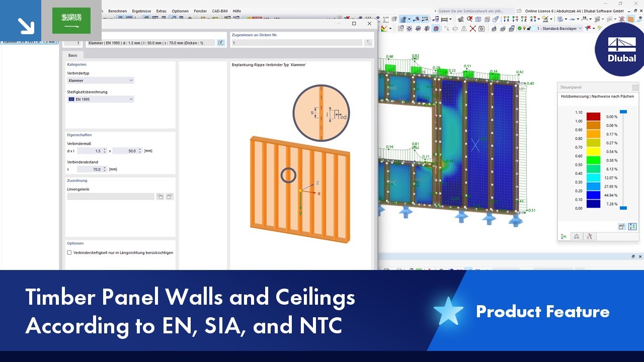The image size is (644, 362).
Task: Click the Liniengelenk input field
Action: click(111, 197)
